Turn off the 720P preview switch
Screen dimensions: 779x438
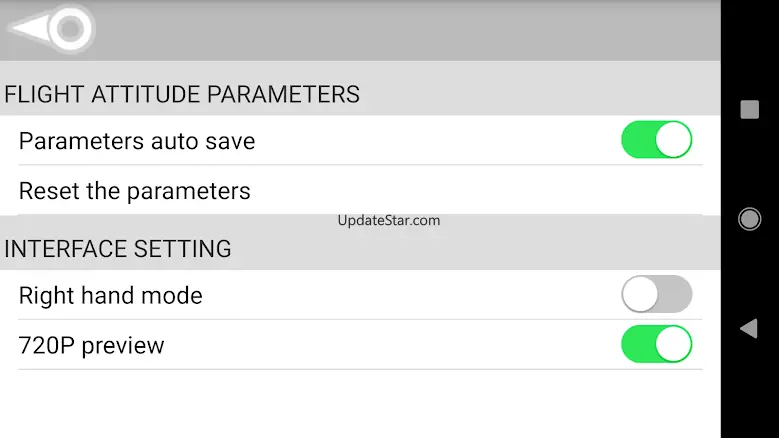point(656,344)
